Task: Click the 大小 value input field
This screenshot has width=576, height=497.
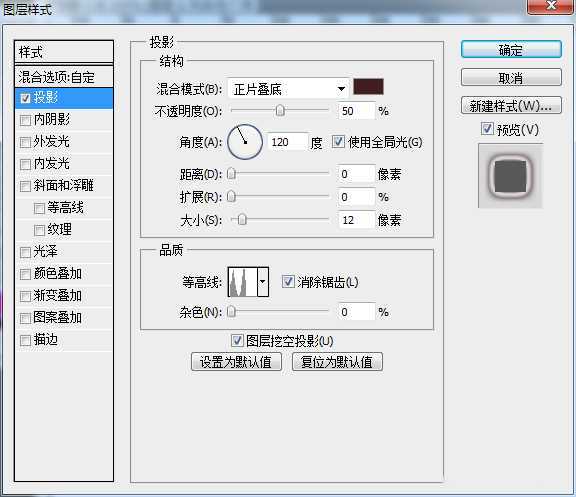Action: [356, 220]
